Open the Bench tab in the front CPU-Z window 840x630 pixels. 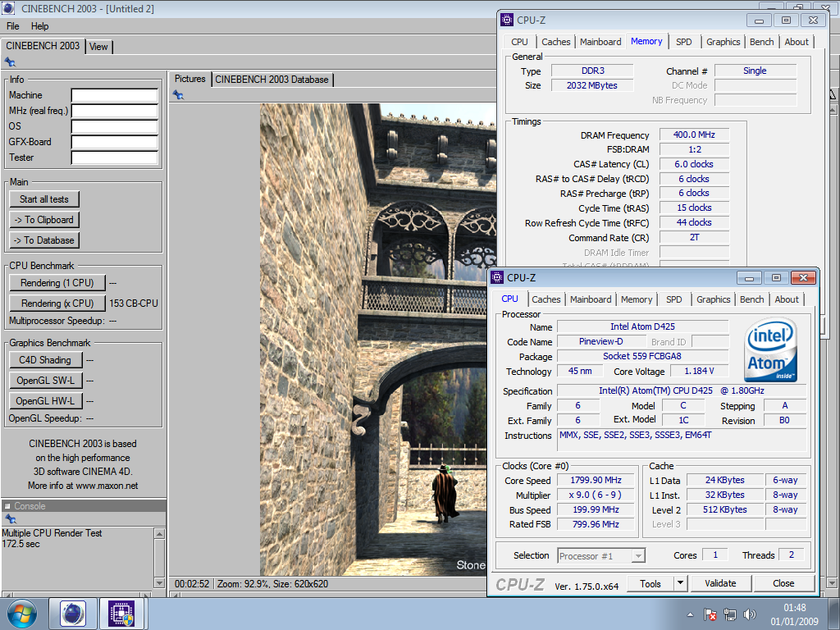751,299
